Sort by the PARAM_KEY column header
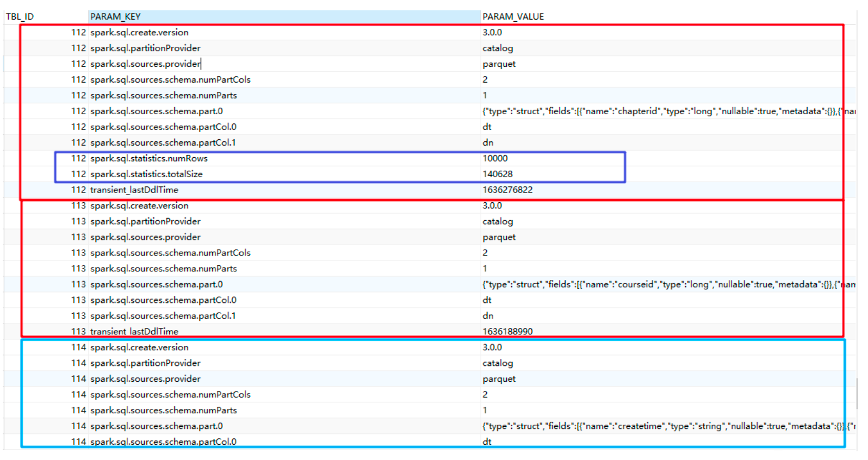Screen dimensions: 868x460 (x=115, y=17)
